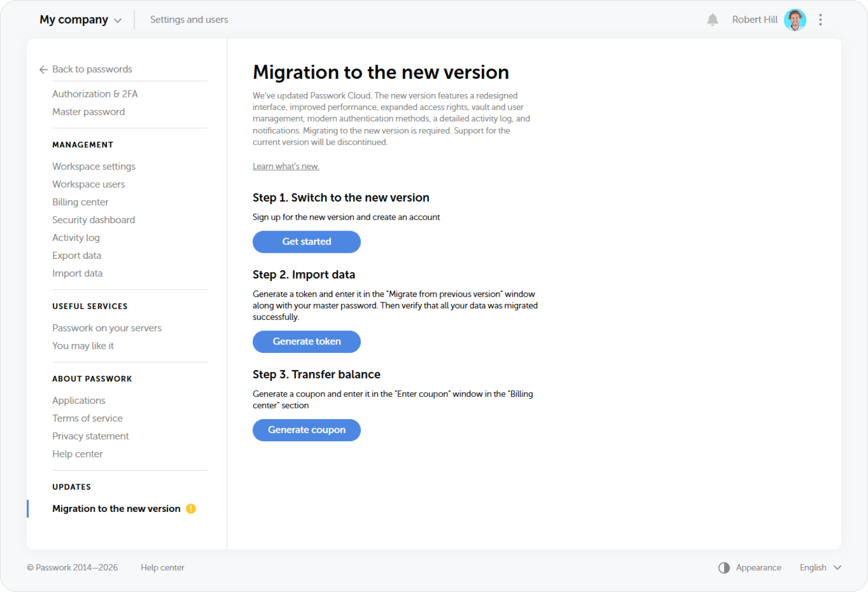The height and width of the screenshot is (592, 868).
Task: Click the Step 2. Import data heading
Action: pos(303,275)
